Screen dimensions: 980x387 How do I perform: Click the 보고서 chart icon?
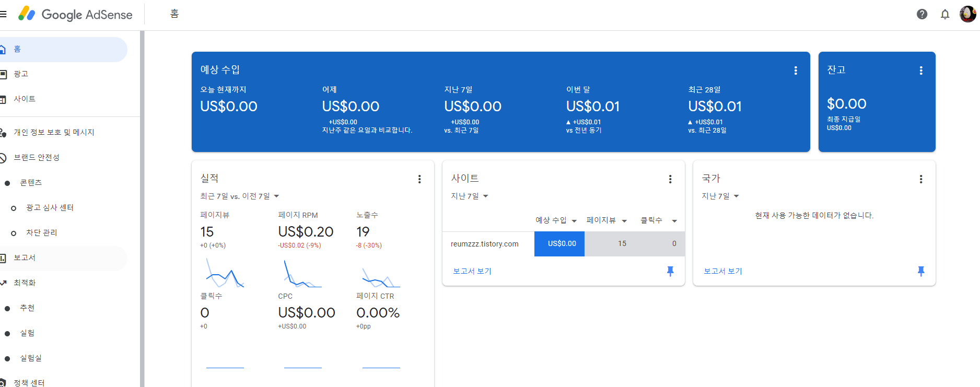click(x=3, y=258)
